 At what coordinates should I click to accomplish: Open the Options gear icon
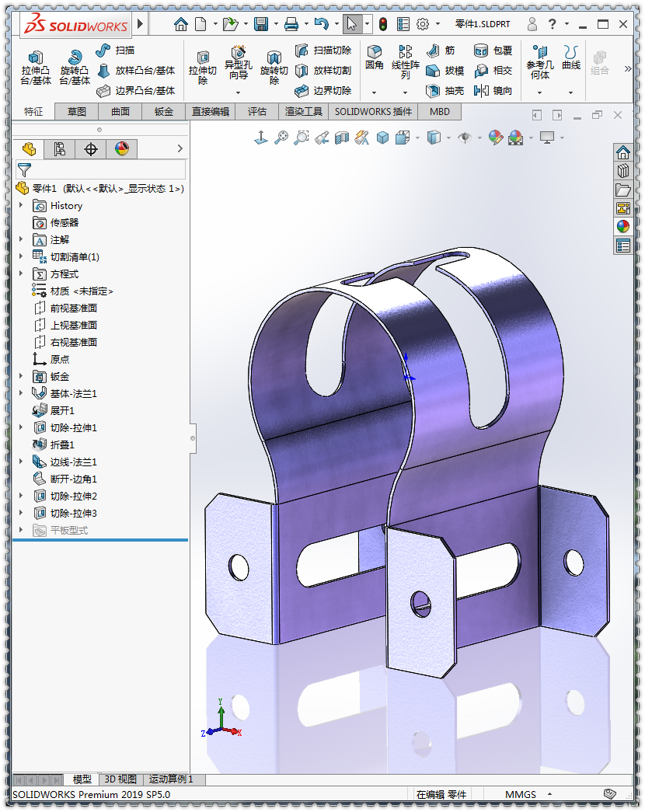pos(424,24)
